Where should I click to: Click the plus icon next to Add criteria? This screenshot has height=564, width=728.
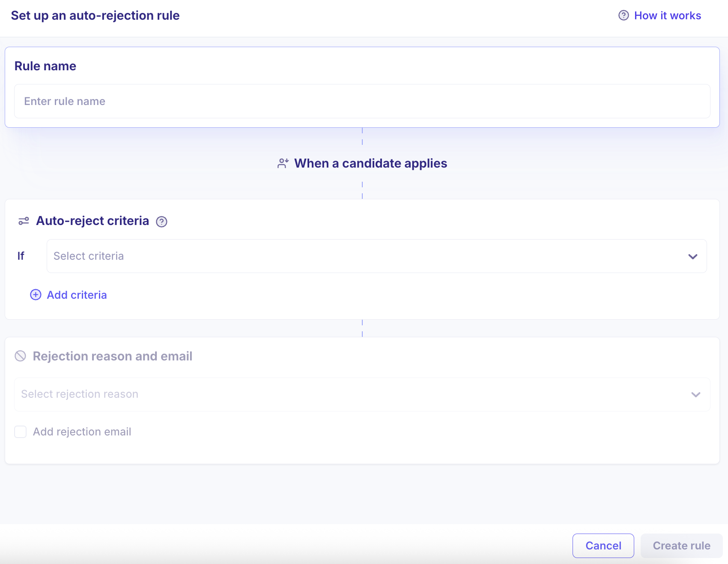click(x=36, y=295)
